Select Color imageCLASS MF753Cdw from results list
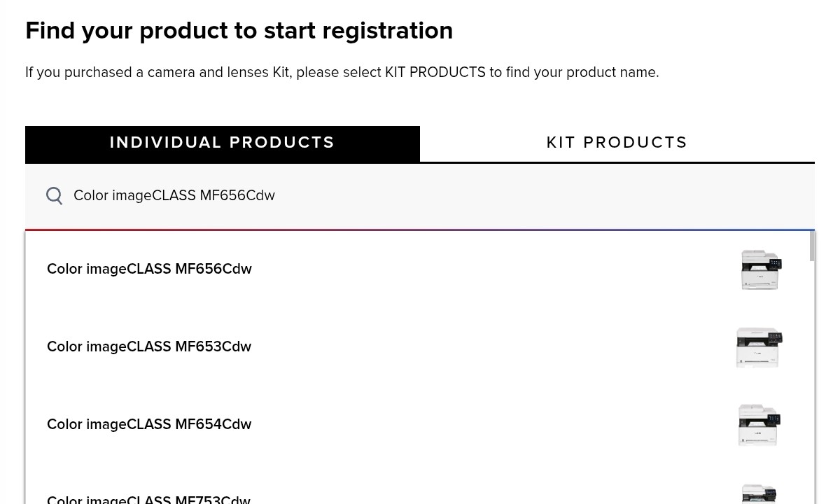This screenshot has height=504, width=840. click(148, 498)
